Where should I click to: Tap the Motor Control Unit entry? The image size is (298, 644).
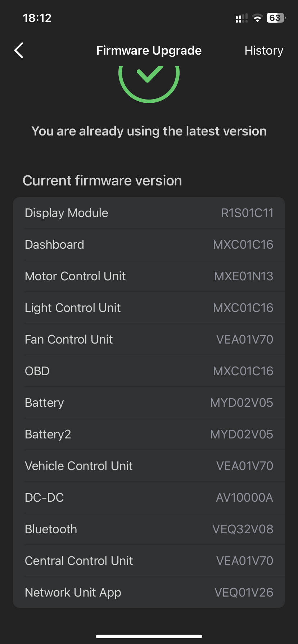pyautogui.click(x=149, y=276)
